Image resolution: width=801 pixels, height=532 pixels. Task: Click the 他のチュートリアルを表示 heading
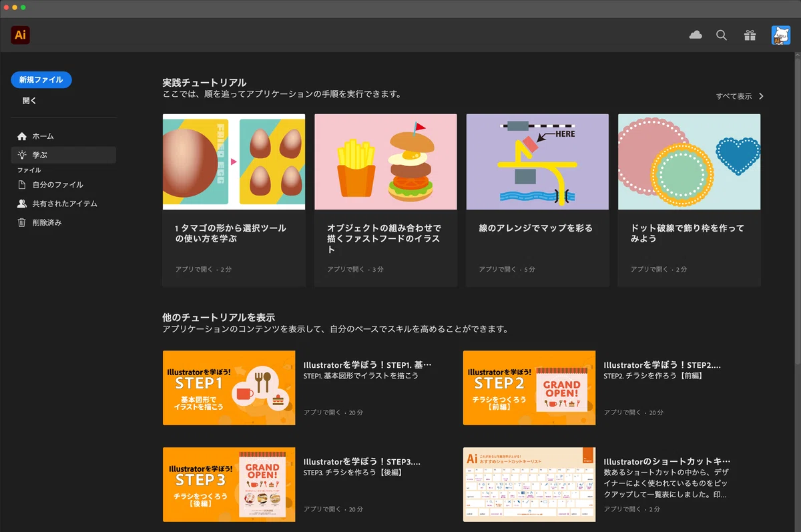[x=218, y=318]
